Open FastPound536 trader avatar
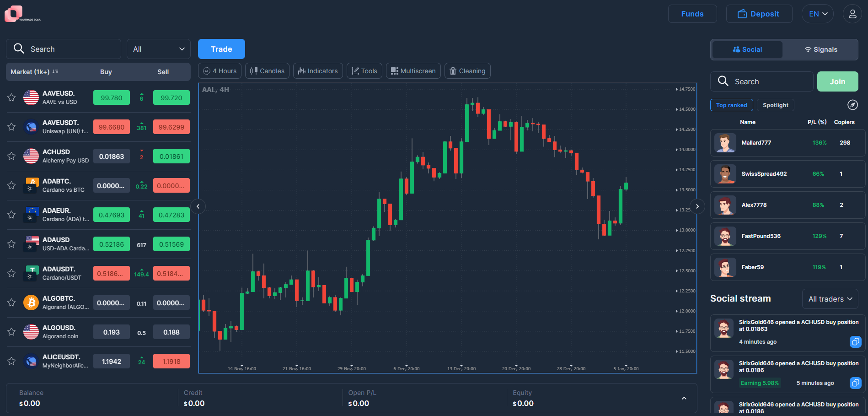 tap(725, 236)
